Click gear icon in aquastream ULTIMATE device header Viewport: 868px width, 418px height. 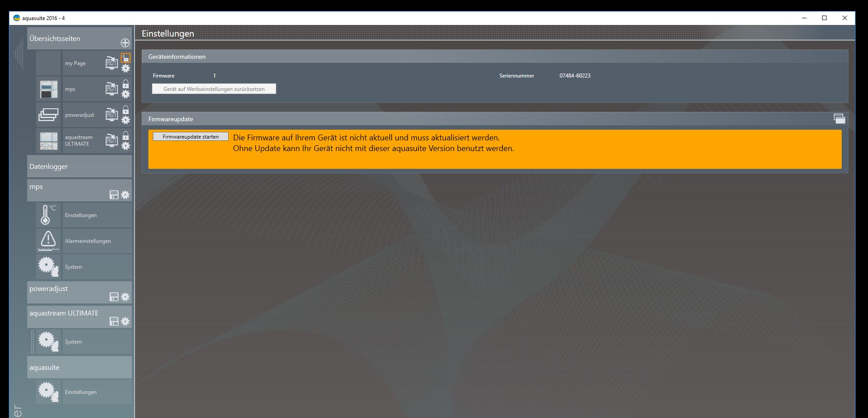point(126,321)
